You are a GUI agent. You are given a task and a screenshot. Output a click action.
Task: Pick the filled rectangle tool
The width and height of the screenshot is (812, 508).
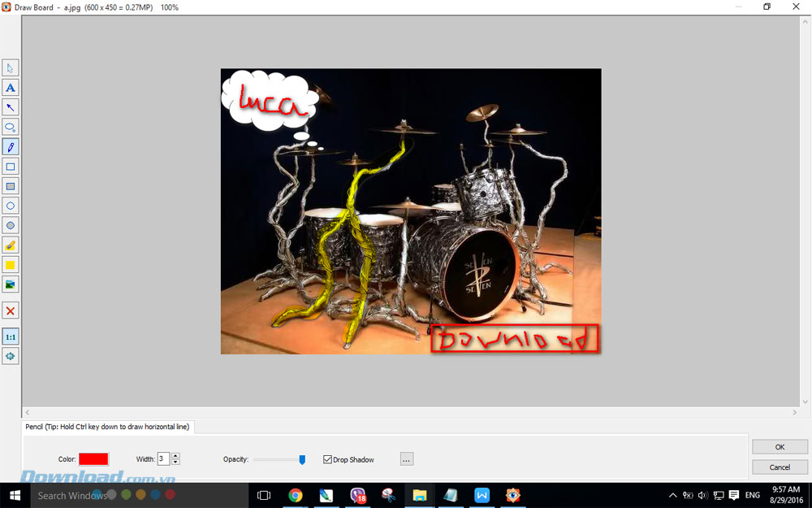[x=11, y=186]
